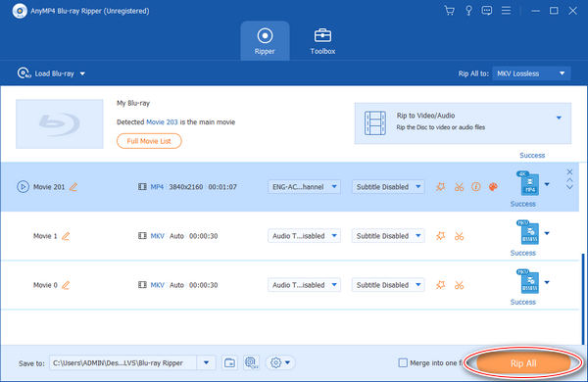Click the Load Blu-ray disc icon

24,73
